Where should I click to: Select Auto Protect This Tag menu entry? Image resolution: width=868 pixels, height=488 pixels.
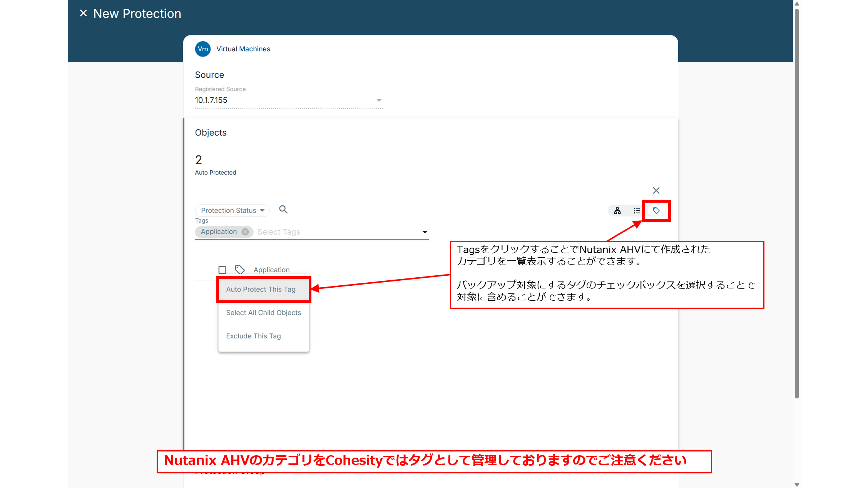pyautogui.click(x=261, y=289)
